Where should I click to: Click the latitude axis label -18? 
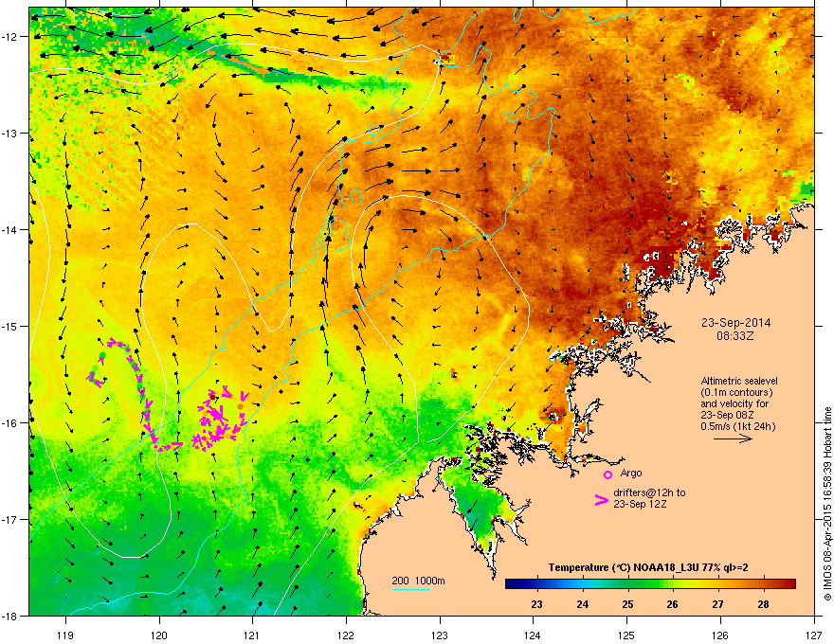tap(11, 616)
